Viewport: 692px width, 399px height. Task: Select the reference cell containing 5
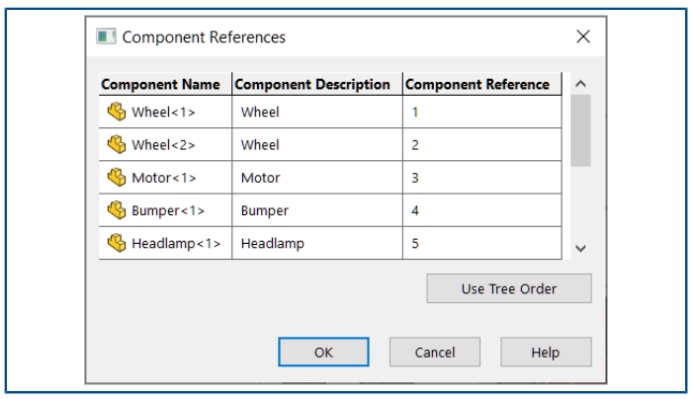pos(482,243)
